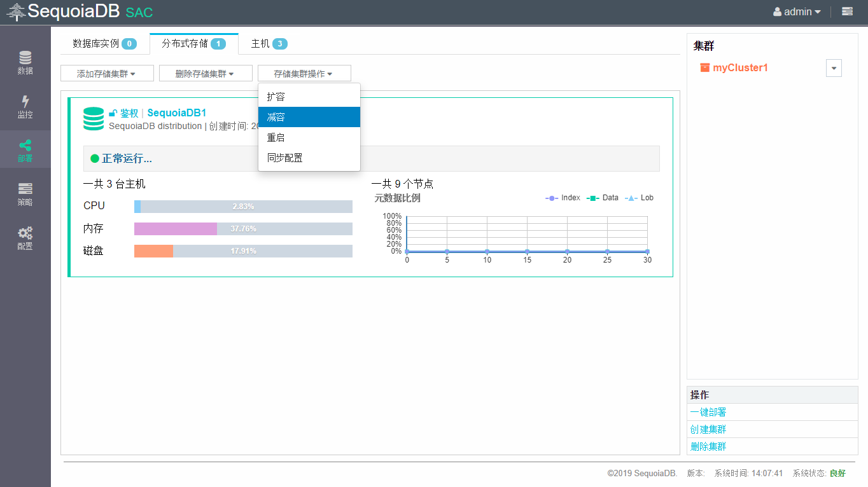Toggle the Index legend series
This screenshot has height=487, width=868.
coord(563,198)
